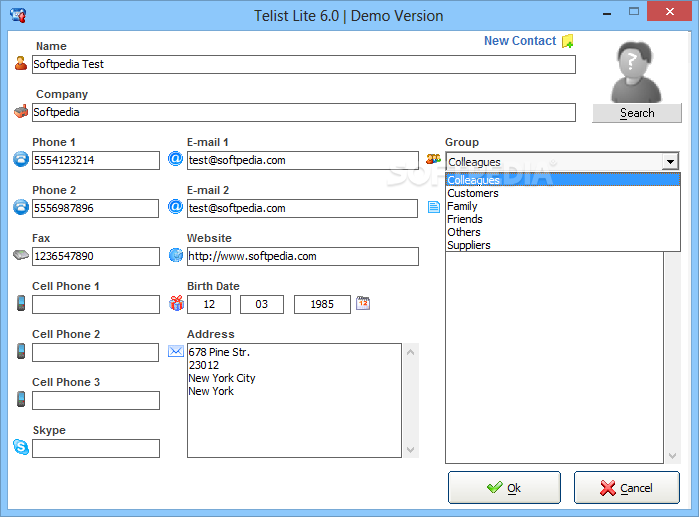This screenshot has width=699, height=517.
Task: Click the Search photo button
Action: point(637,113)
